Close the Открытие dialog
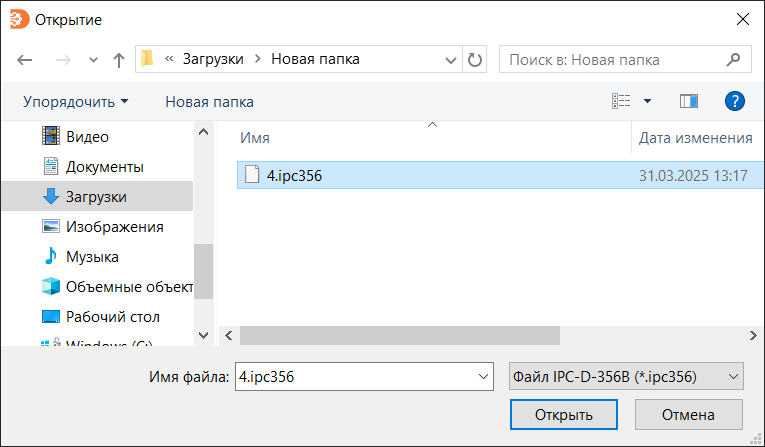Image resolution: width=765 pixels, height=447 pixels. (743, 20)
